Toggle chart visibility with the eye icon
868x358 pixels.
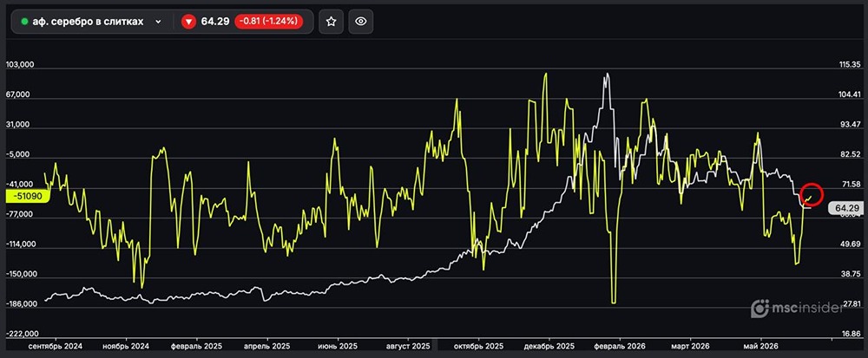[x=361, y=22]
